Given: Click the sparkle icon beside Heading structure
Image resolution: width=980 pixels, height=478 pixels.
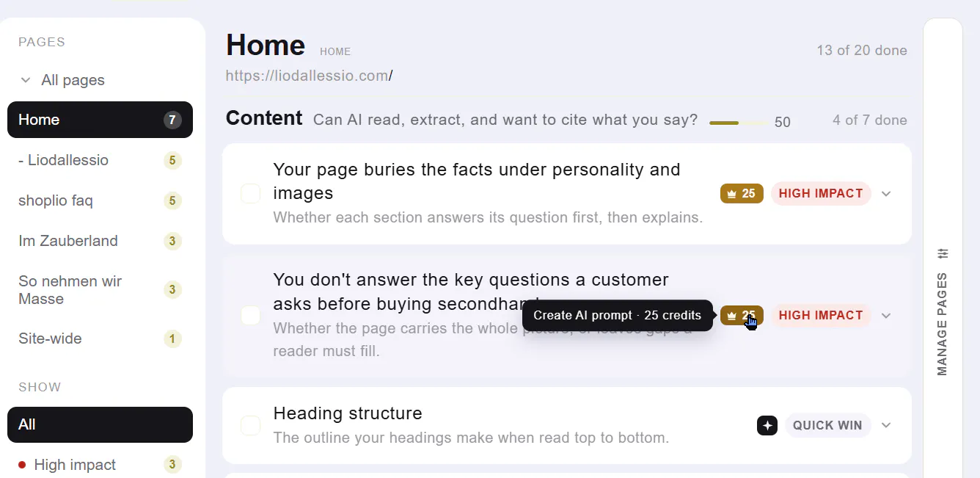Looking at the screenshot, I should coord(767,425).
